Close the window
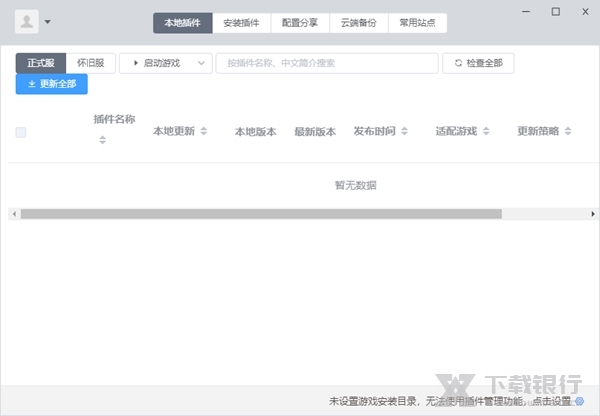 click(585, 12)
